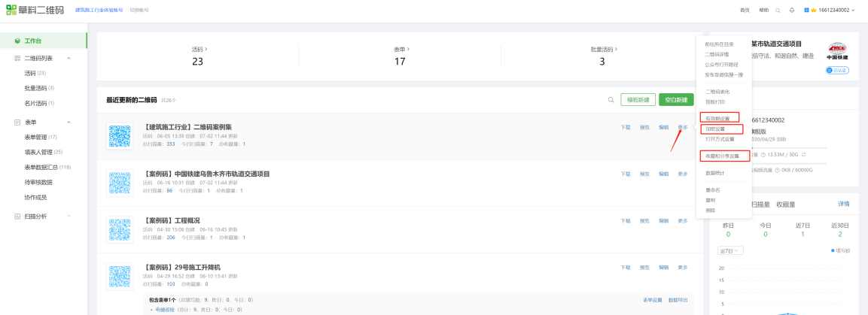Collapse the 二维码列表 sidebar section
Viewport: 868px width, 315px height.
click(69, 58)
